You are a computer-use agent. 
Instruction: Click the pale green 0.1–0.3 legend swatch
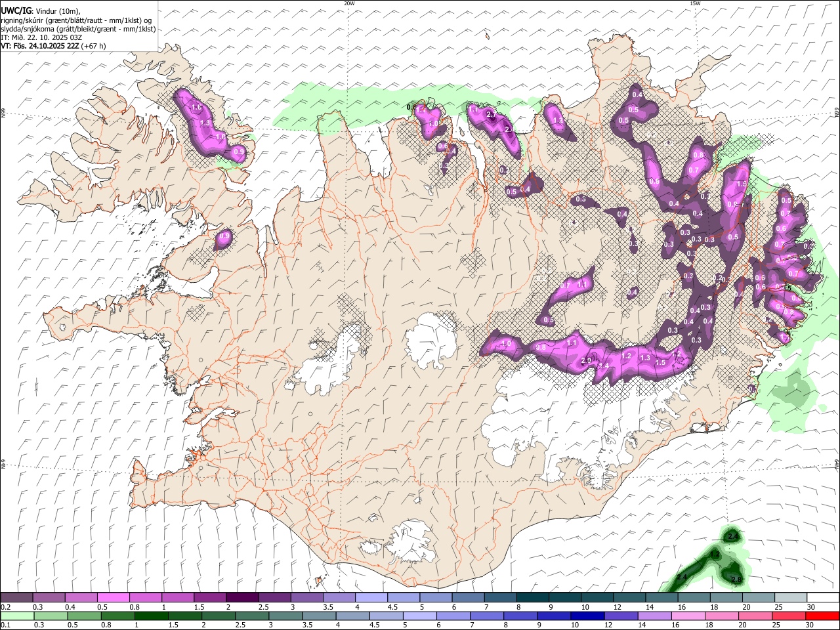coord(17,616)
